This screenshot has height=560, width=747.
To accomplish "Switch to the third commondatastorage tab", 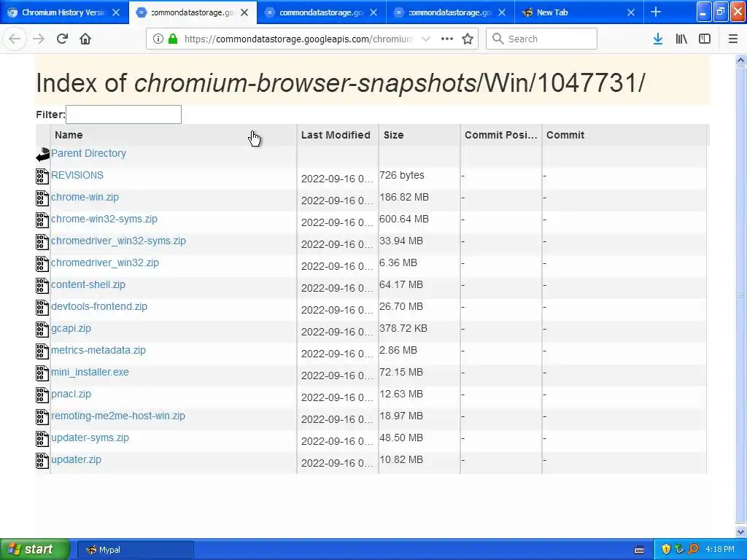I will 322,12.
